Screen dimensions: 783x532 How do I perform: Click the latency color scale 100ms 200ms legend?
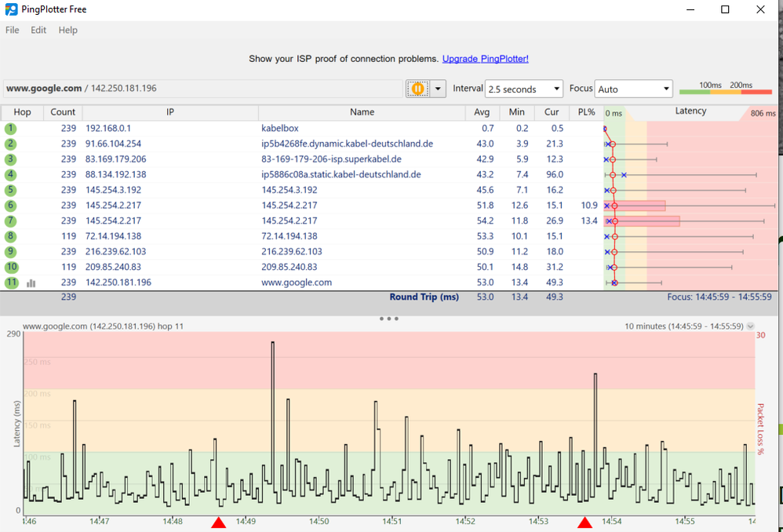point(726,88)
